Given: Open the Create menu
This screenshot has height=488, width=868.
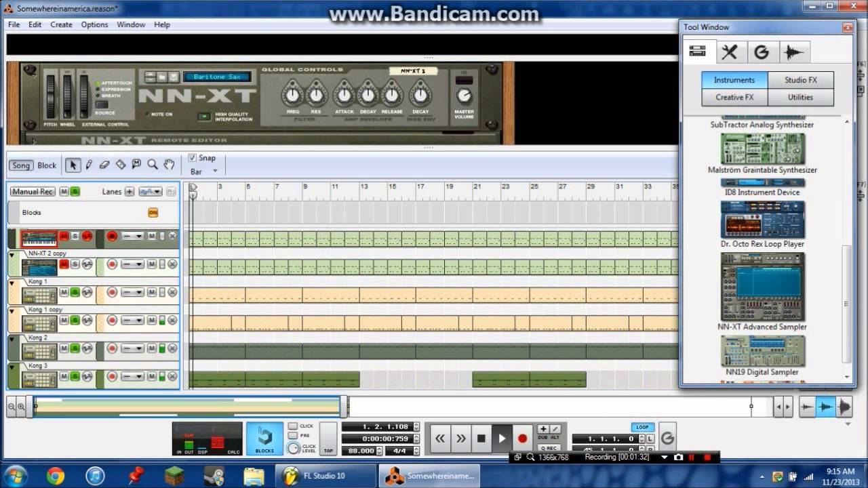Looking at the screenshot, I should click(x=61, y=24).
